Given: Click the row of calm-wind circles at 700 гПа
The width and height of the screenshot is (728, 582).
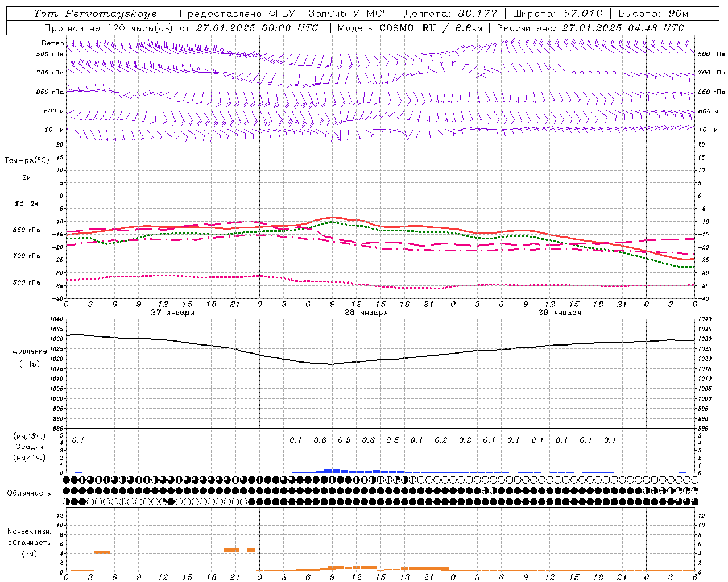Looking at the screenshot, I should (594, 73).
